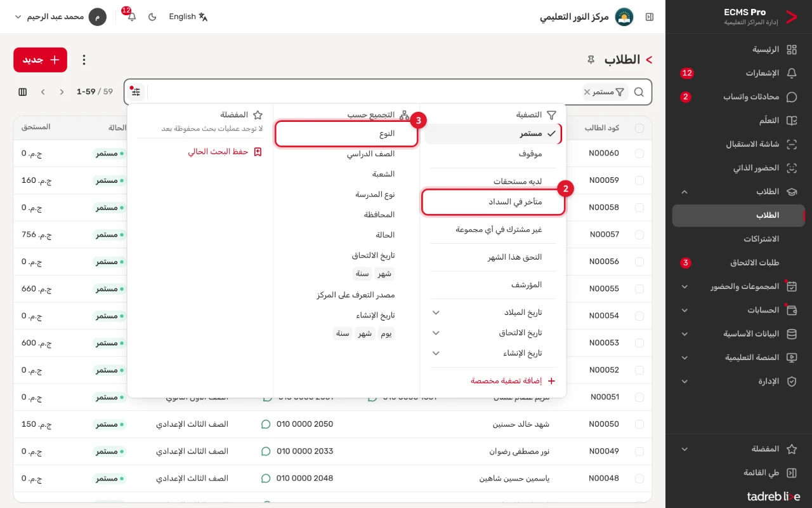This screenshot has height=508, width=812.
Task: Remove the مستمر filter chip
Action: pyautogui.click(x=587, y=92)
